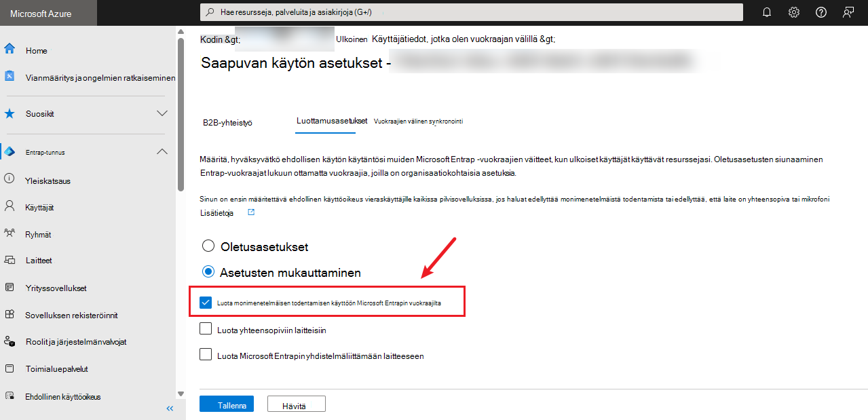Open Käyttäjät in the sidebar
This screenshot has width=868, height=420.
coord(39,207)
